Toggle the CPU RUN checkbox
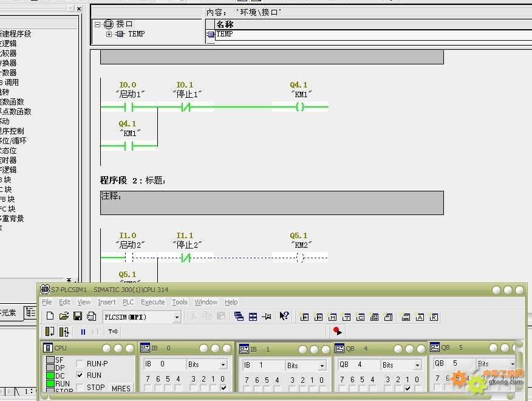The height and width of the screenshot is (401, 532). point(80,375)
